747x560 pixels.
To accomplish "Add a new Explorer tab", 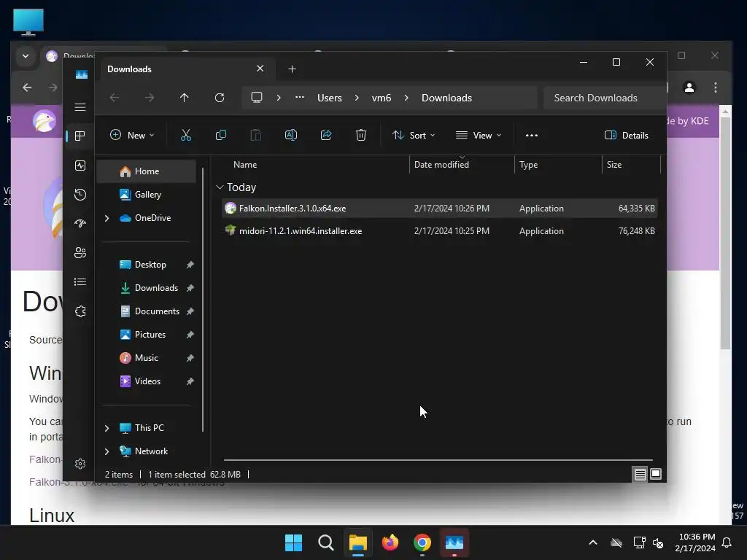I will click(292, 69).
